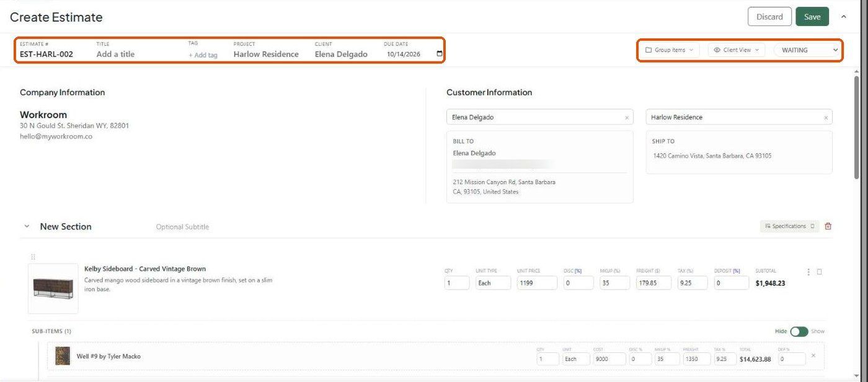This screenshot has height=382, width=868.
Task: Open the Well #9 artwork thumbnail
Action: point(63,356)
